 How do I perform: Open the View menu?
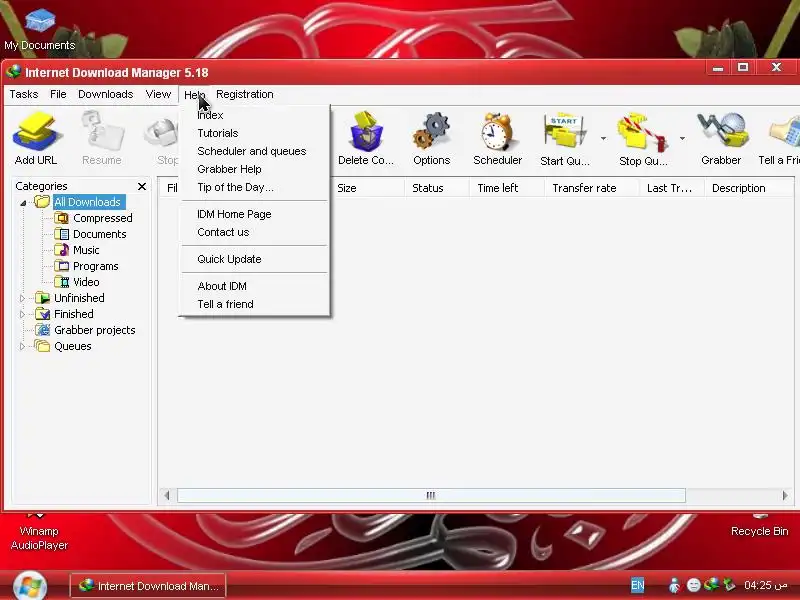click(158, 94)
